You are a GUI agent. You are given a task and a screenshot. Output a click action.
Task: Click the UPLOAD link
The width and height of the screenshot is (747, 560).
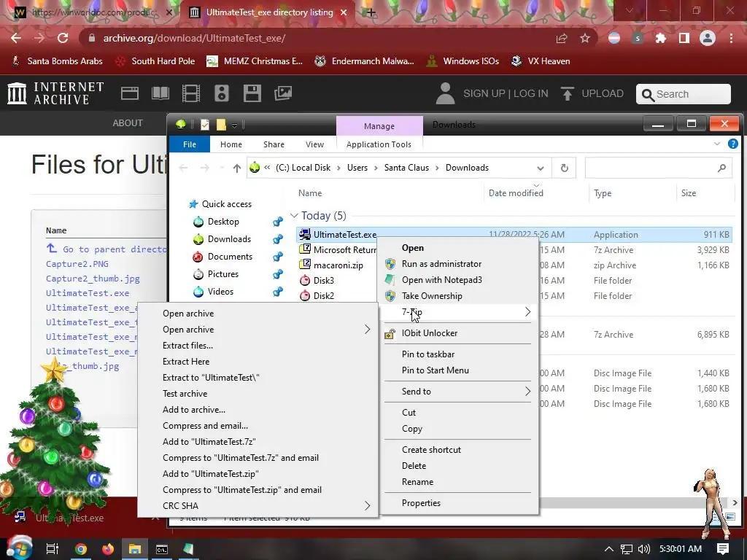(592, 93)
